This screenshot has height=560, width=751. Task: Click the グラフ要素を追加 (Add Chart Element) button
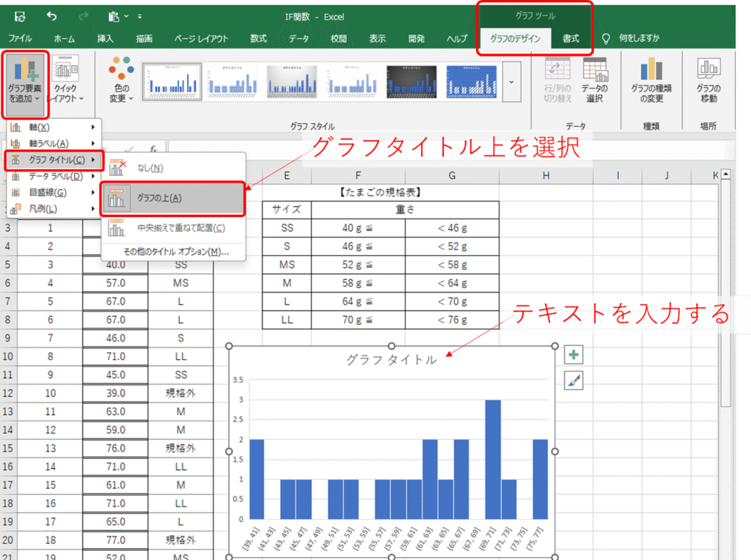tap(25, 82)
